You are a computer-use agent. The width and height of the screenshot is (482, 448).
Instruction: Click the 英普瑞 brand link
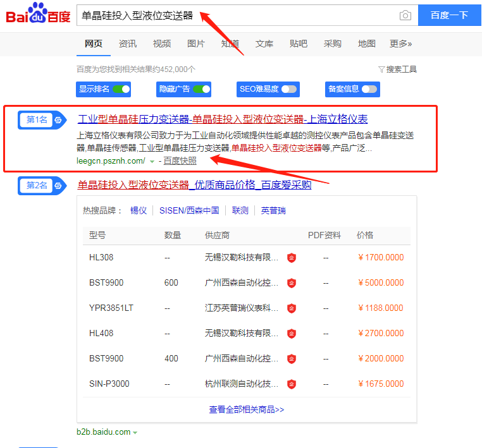pos(273,210)
